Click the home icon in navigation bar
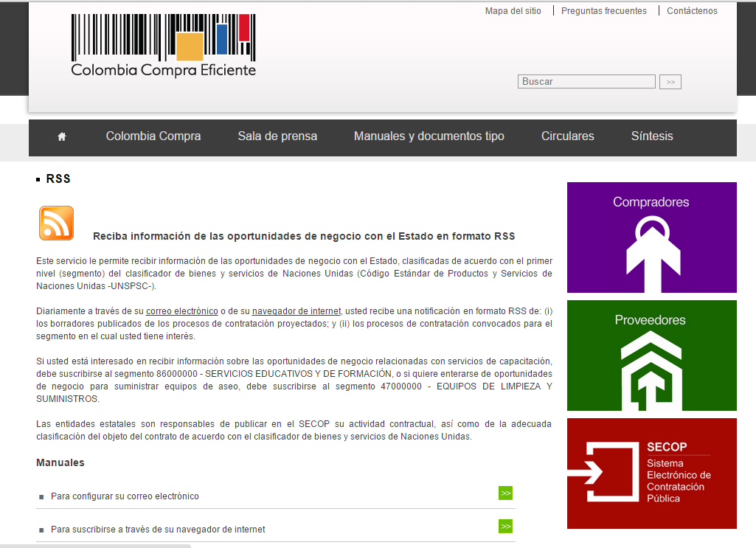The width and height of the screenshot is (756, 548). tap(62, 137)
